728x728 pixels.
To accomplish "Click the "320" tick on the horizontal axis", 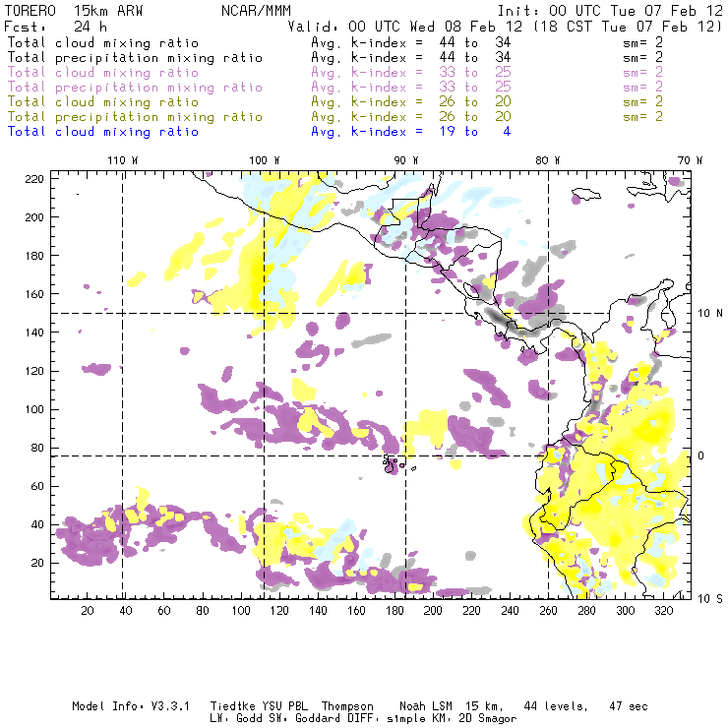I will 663,611.
